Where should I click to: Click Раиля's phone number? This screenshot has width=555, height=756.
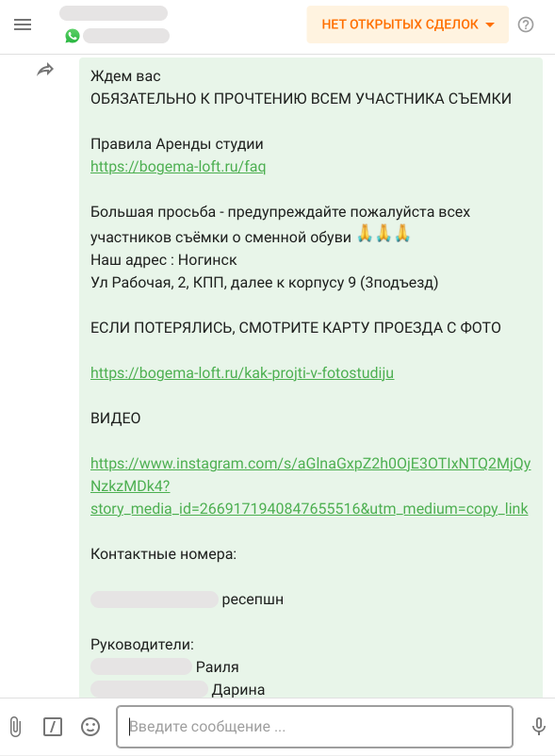[x=139, y=666]
